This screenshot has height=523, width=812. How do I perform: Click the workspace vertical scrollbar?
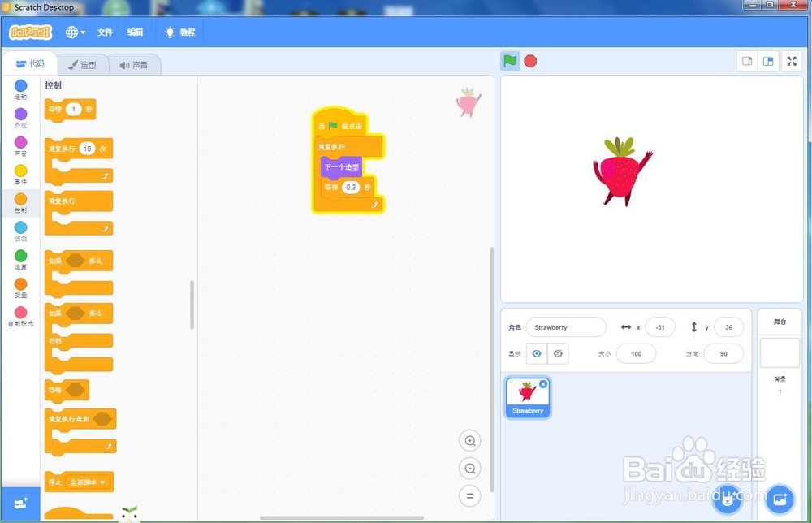click(491, 370)
